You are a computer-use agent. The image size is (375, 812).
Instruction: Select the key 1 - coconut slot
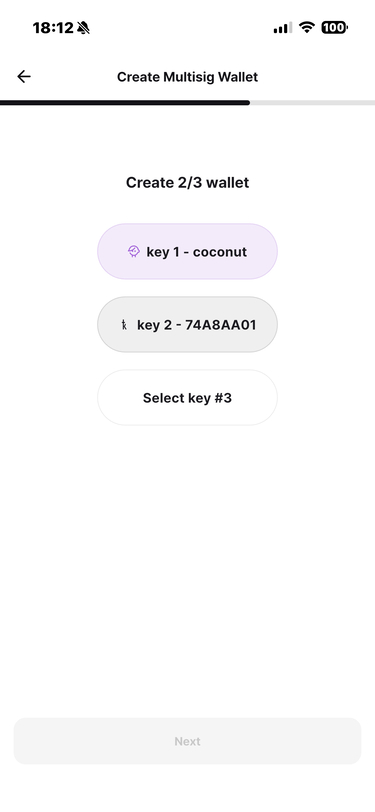click(x=188, y=252)
